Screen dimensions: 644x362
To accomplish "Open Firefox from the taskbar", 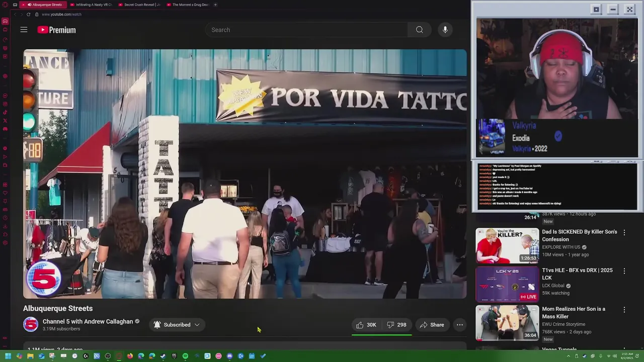I will [130, 356].
